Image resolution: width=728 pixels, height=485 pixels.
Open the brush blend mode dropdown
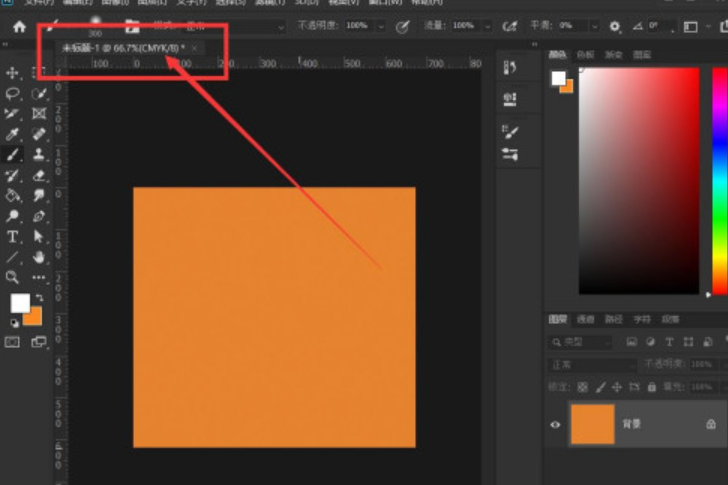tap(234, 26)
